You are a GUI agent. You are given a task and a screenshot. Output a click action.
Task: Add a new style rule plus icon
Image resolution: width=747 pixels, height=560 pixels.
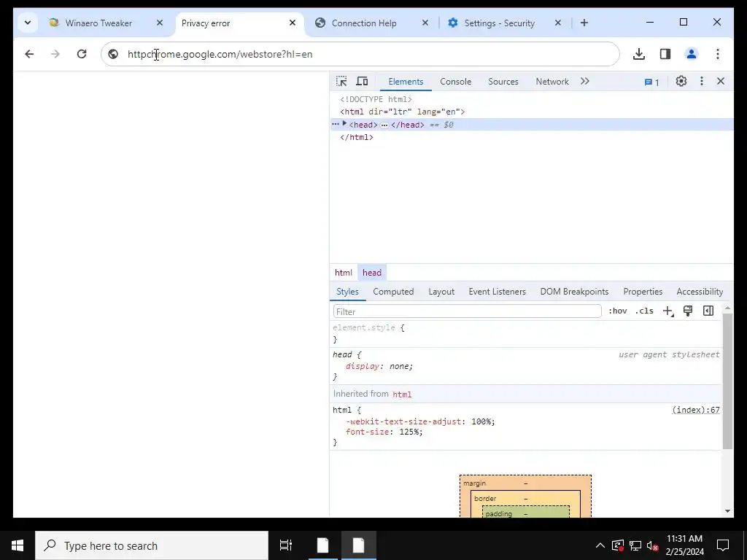pos(667,311)
